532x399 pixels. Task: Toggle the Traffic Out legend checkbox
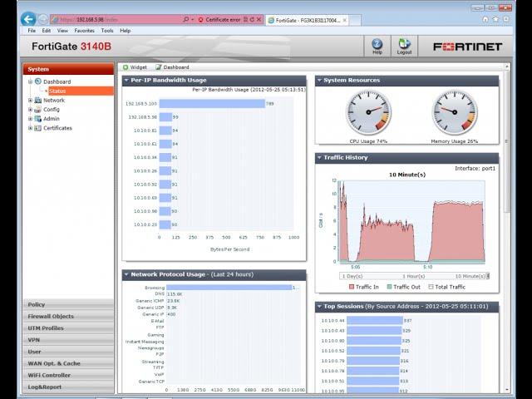[x=390, y=287]
